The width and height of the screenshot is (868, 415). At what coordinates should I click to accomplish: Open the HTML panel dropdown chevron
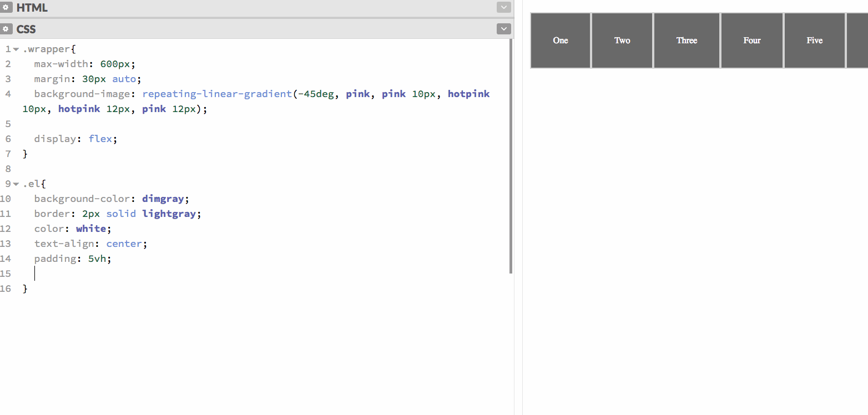coord(503,7)
